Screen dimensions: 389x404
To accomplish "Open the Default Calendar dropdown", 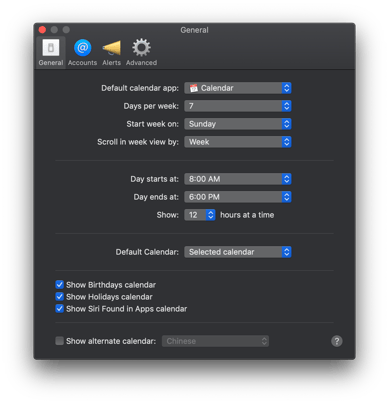I will point(238,252).
